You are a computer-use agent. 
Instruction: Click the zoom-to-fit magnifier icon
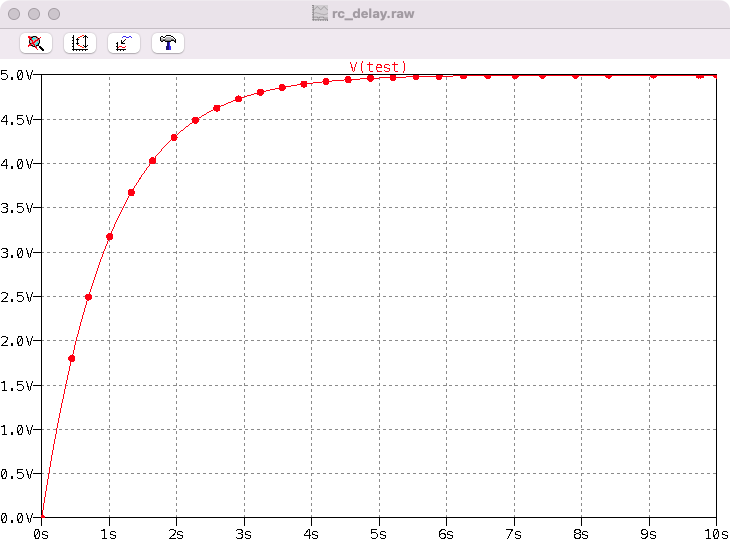tap(36, 43)
